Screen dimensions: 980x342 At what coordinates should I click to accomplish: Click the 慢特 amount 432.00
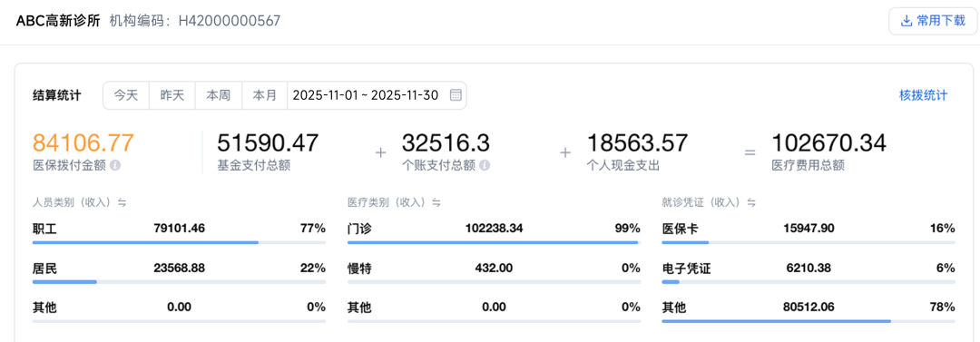494,269
